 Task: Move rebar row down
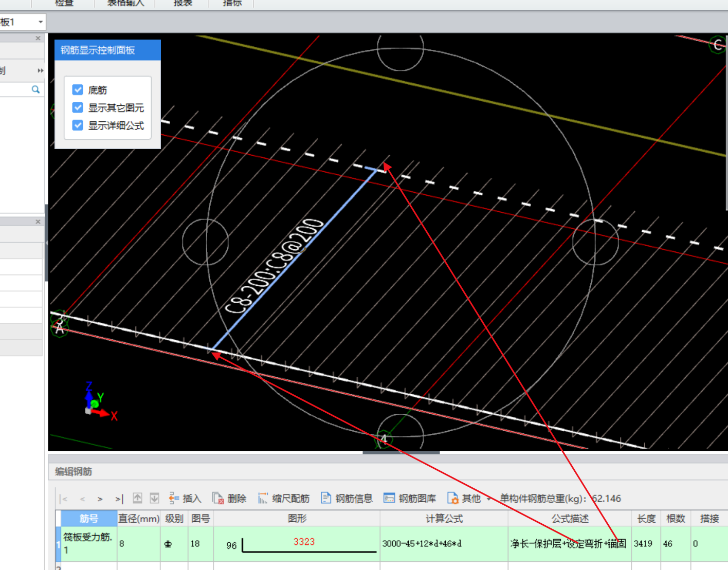point(154,498)
